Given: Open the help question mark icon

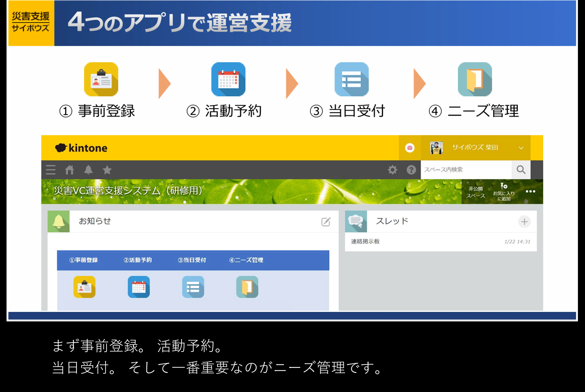Looking at the screenshot, I should (411, 170).
